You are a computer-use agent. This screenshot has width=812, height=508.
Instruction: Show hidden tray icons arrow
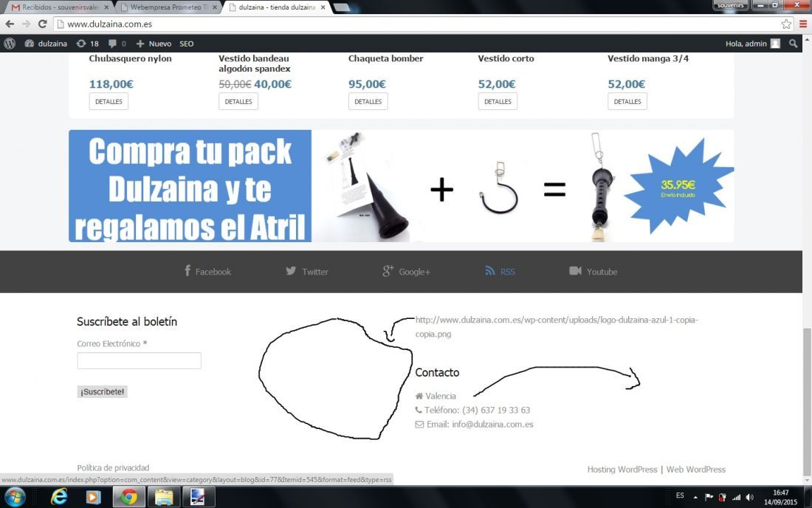(x=695, y=497)
